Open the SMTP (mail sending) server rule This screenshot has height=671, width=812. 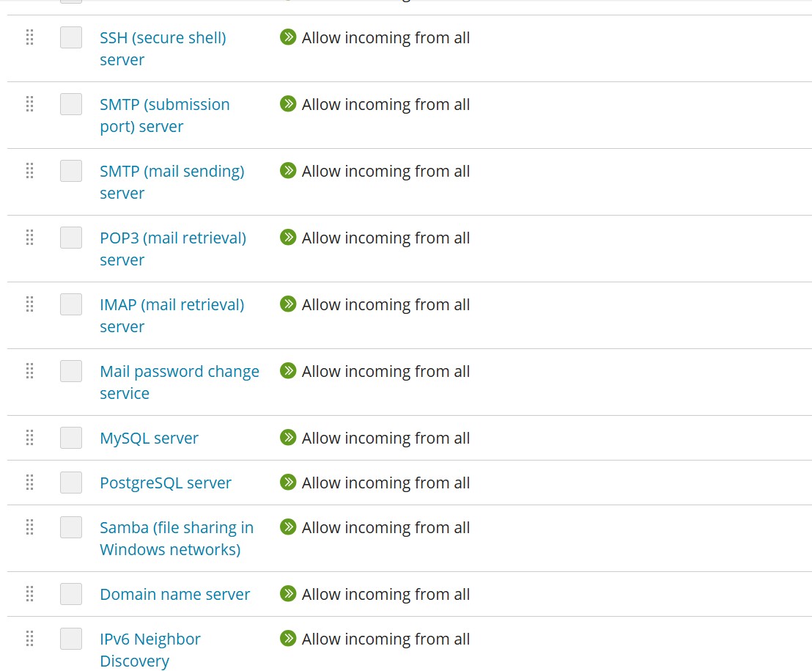tap(171, 172)
